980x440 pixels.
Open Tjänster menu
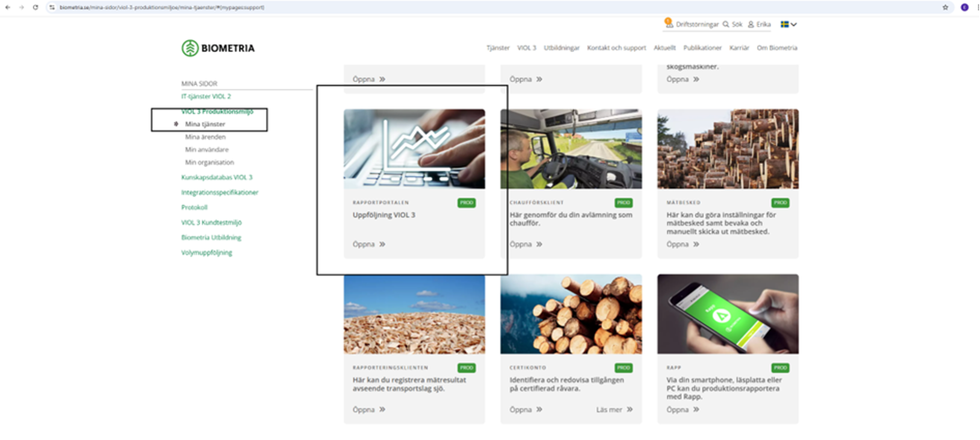tap(498, 48)
